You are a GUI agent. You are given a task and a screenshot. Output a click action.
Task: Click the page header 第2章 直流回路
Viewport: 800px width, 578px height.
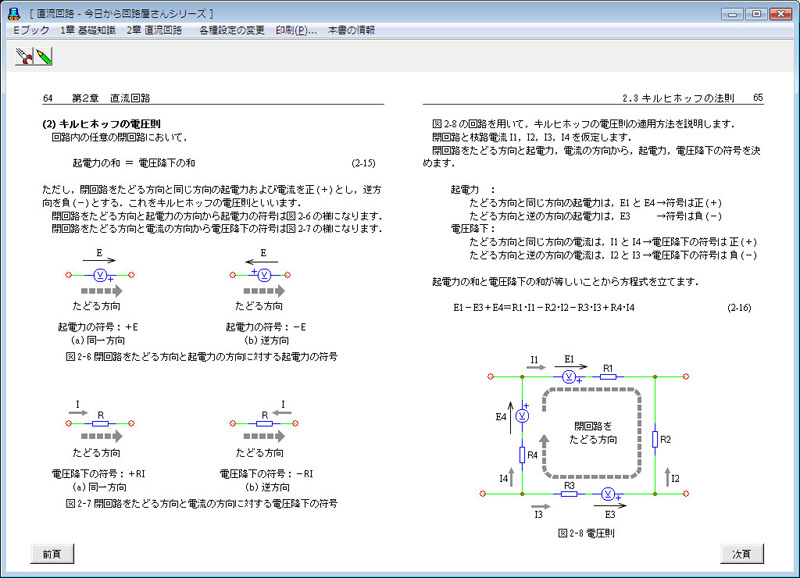pyautogui.click(x=111, y=98)
